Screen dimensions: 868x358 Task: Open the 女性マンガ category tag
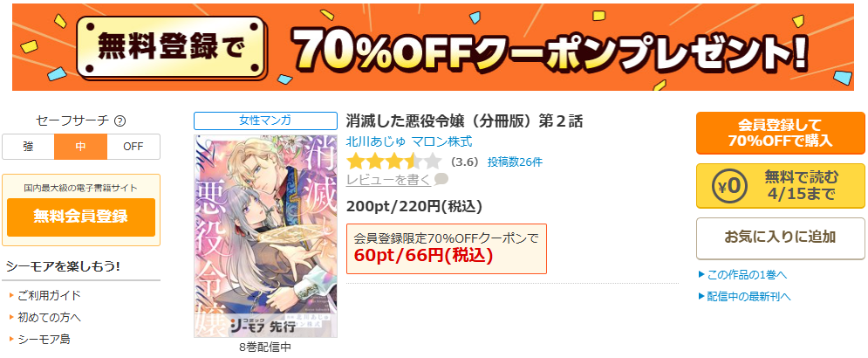point(265,120)
